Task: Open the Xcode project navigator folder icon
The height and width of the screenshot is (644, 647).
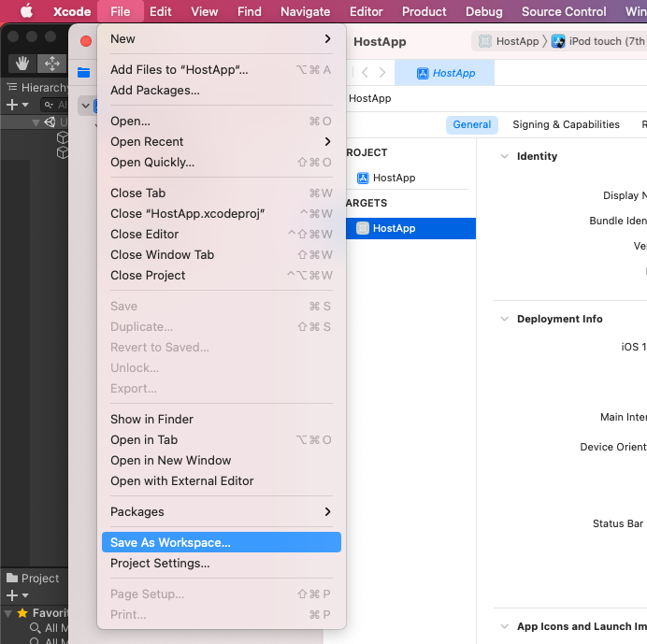Action: pos(84,73)
